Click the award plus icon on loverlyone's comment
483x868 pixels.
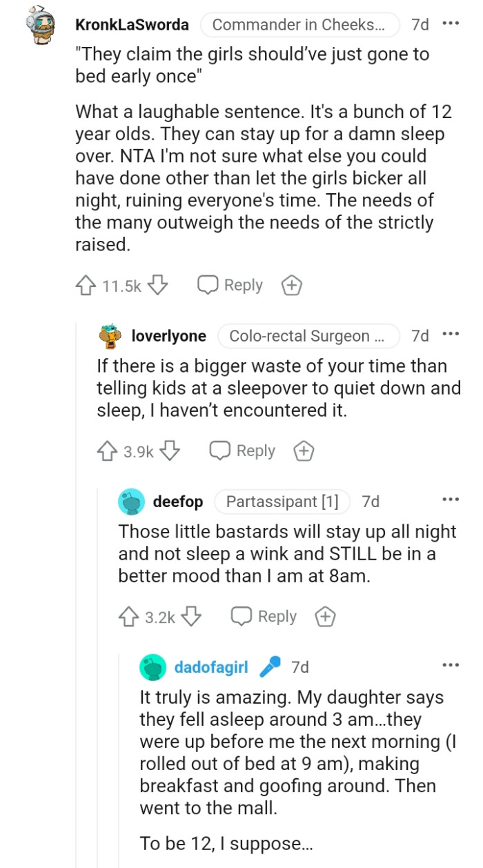point(303,451)
